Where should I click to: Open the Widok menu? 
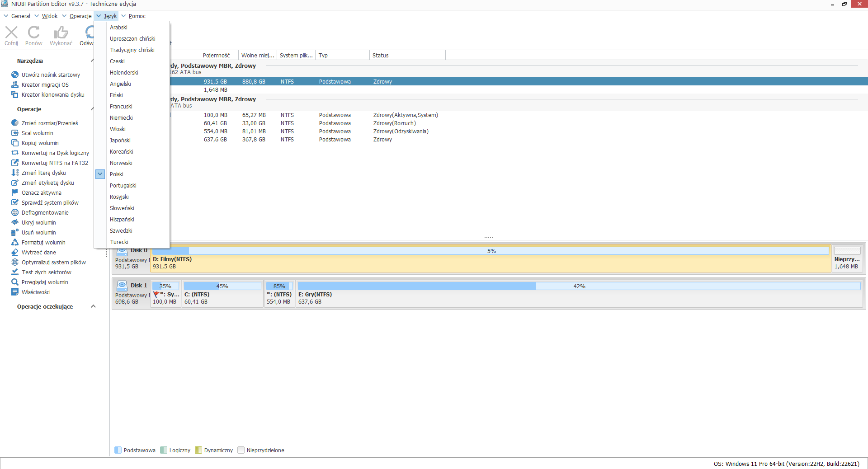pyautogui.click(x=46, y=16)
